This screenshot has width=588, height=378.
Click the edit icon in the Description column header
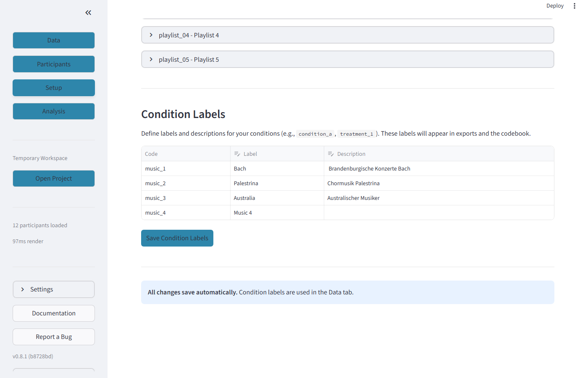pyautogui.click(x=331, y=154)
